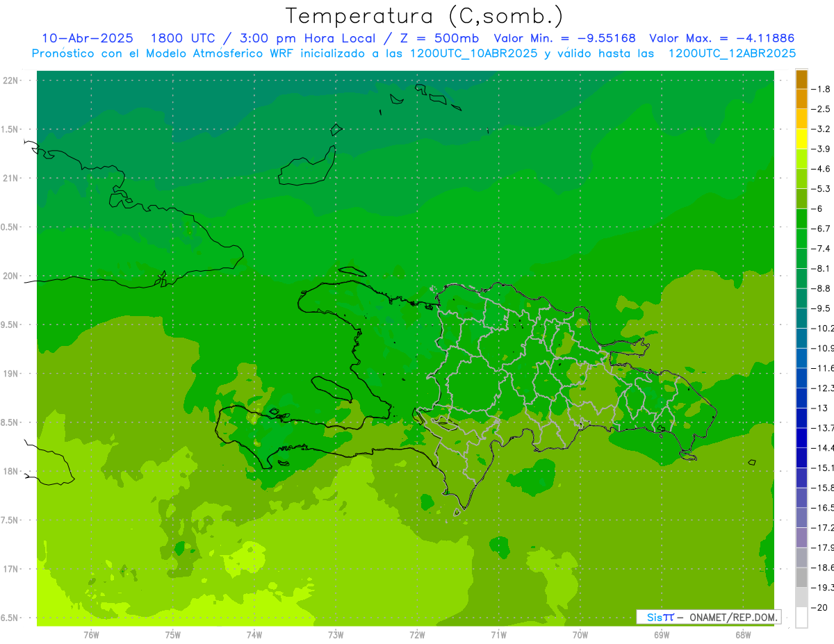Viewport: 834px width, 644px height.
Task: Click the "71W" longitude label
Action: 498,634
